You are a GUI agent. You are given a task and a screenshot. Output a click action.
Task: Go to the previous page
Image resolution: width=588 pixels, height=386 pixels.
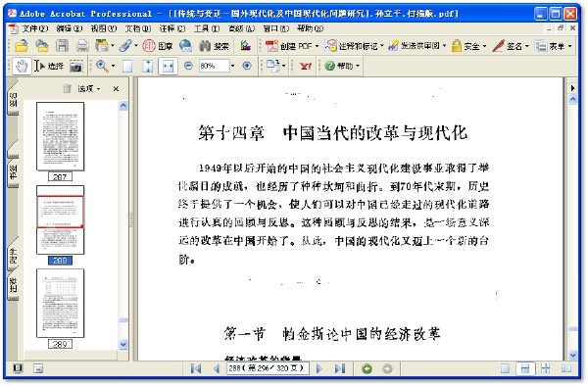click(x=217, y=368)
